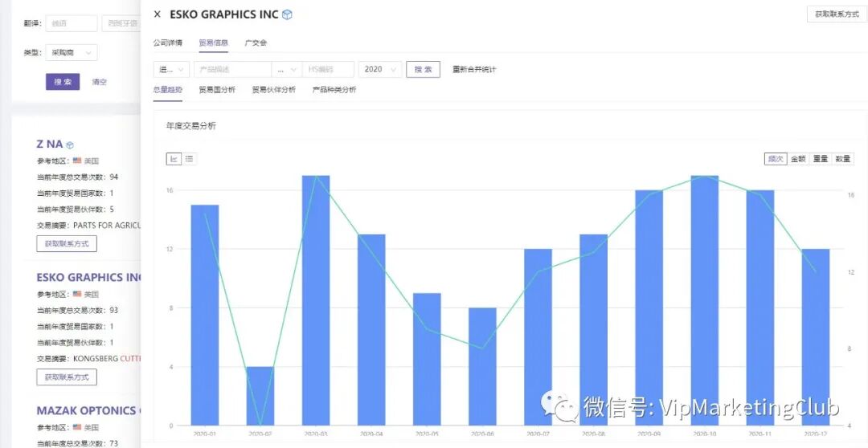Toggle chart metric to 数量
This screenshot has width=868, height=448.
(x=842, y=159)
